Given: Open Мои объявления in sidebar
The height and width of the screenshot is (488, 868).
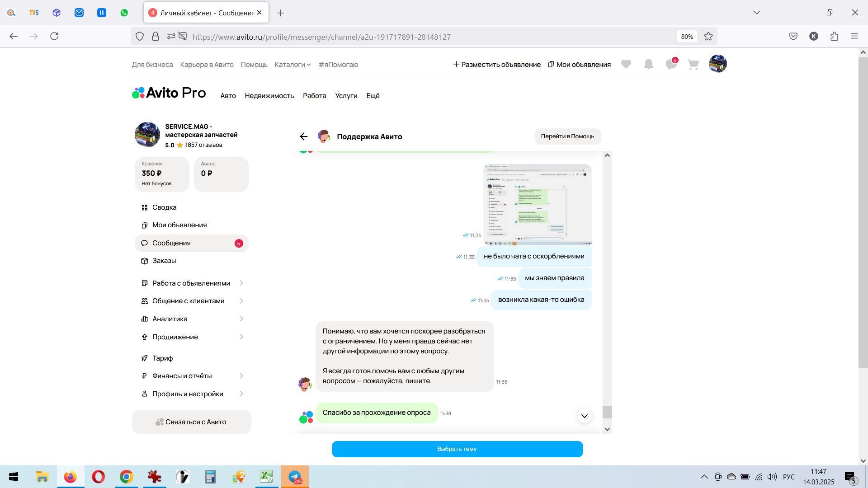Looking at the screenshot, I should click(x=192, y=225).
